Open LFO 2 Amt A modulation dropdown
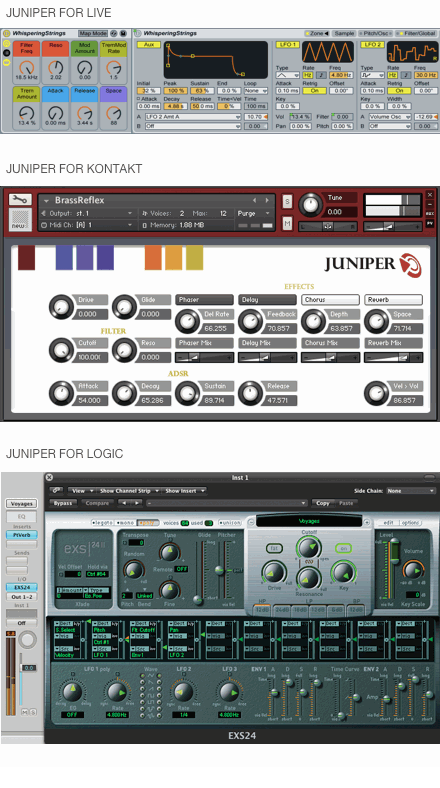 coord(193,117)
